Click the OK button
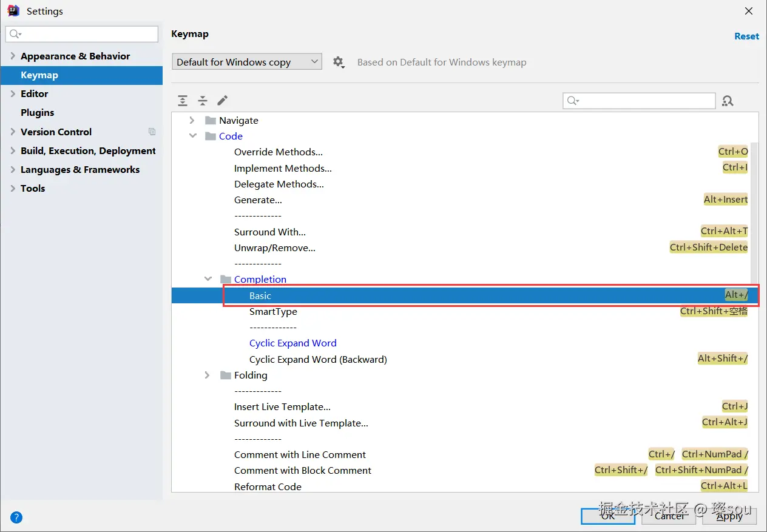The image size is (767, 532). [608, 516]
